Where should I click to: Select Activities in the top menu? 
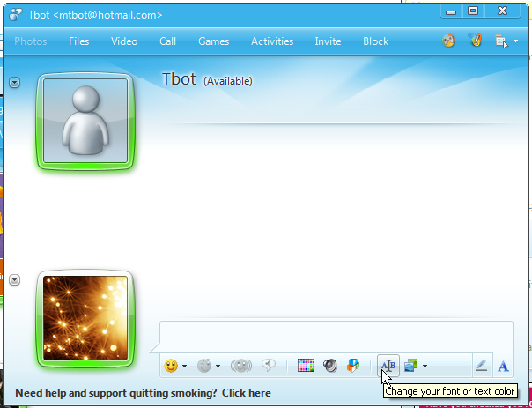pos(272,41)
